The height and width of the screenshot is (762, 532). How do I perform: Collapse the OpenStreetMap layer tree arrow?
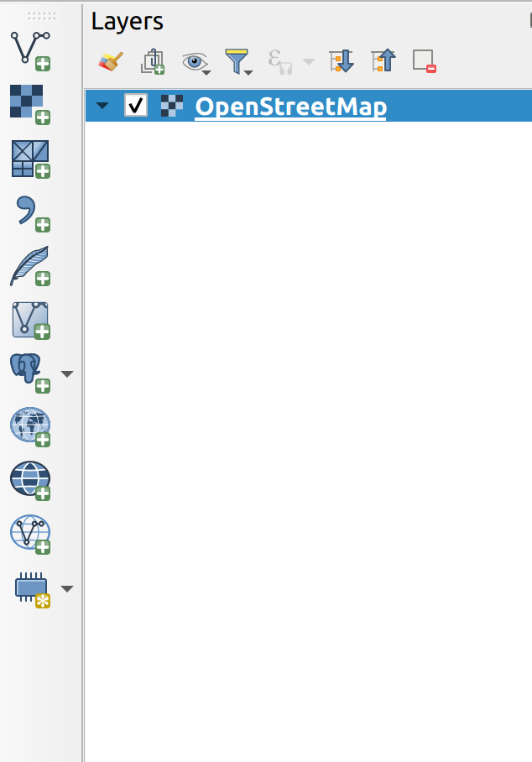[x=102, y=106]
